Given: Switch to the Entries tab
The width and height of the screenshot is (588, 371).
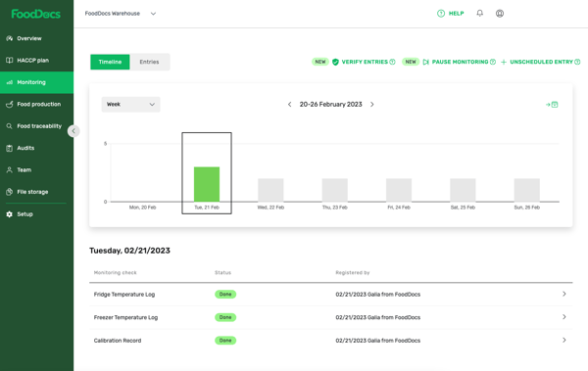Looking at the screenshot, I should [x=149, y=62].
